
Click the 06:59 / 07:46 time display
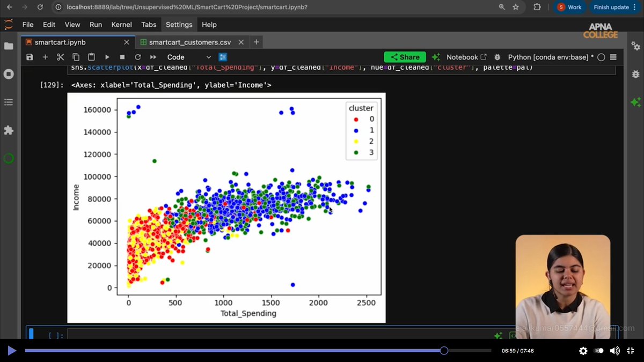coord(518,351)
